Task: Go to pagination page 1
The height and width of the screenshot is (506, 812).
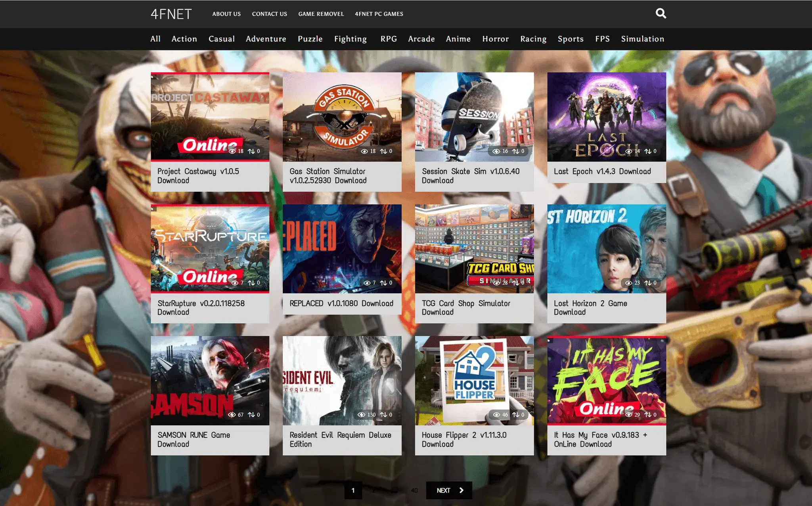Action: [x=353, y=491]
